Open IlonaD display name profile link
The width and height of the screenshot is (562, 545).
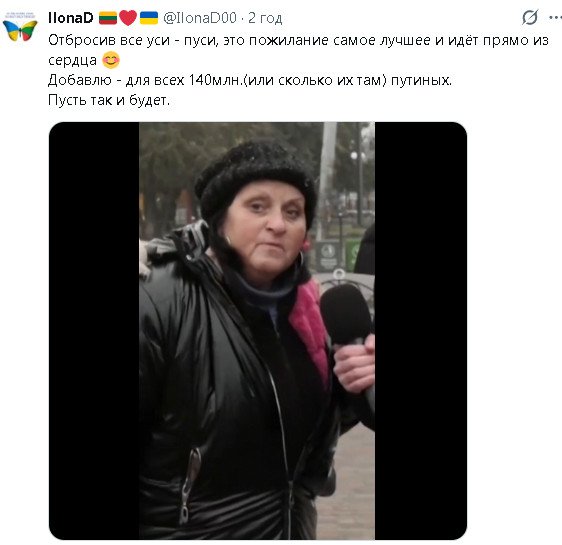[71, 18]
